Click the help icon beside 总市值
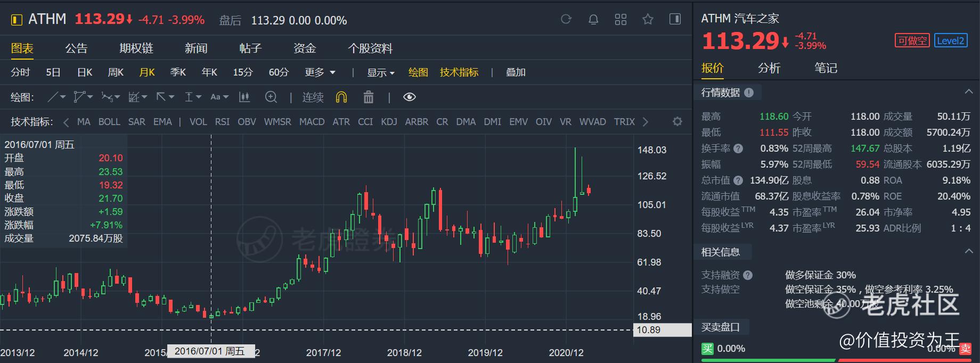 [x=738, y=180]
